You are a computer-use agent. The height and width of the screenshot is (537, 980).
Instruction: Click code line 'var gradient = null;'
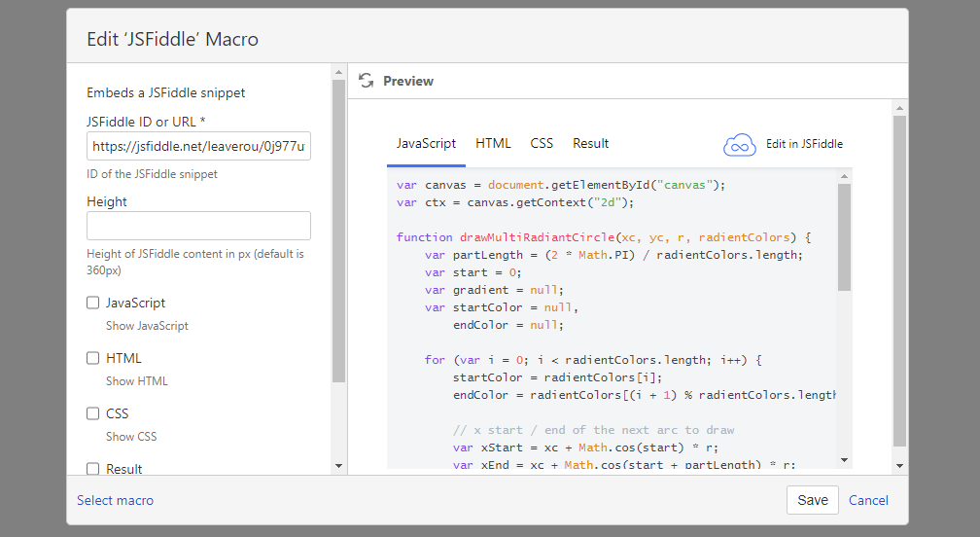pos(494,290)
